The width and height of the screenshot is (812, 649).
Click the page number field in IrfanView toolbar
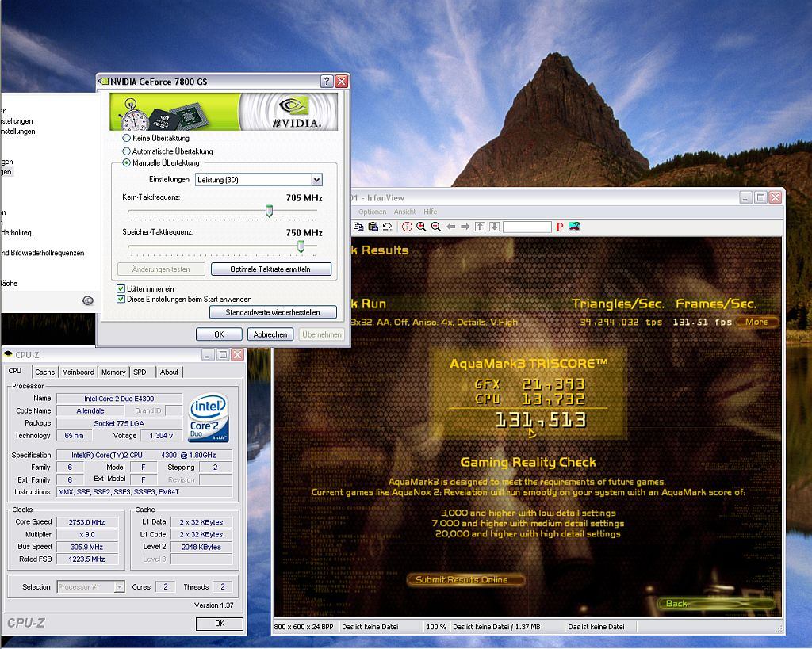coord(527,227)
